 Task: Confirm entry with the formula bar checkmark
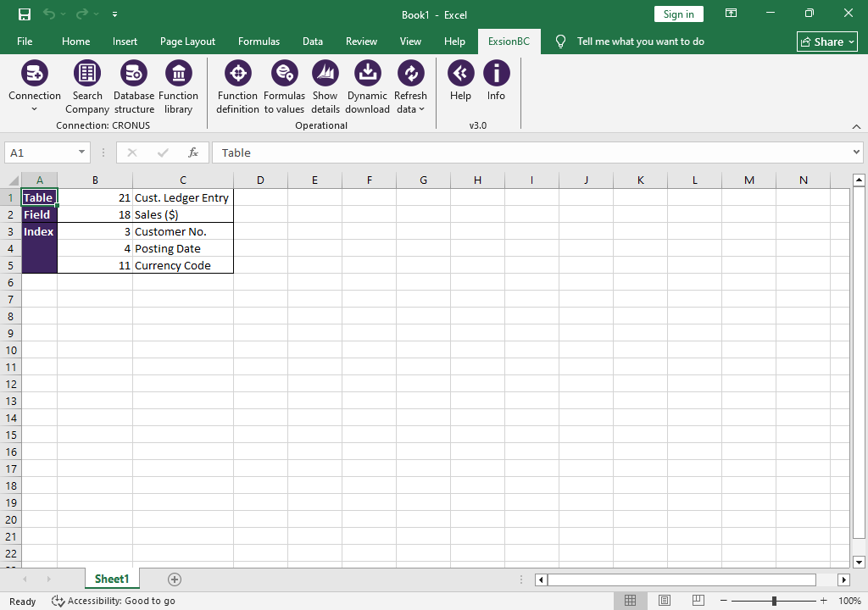[x=163, y=152]
